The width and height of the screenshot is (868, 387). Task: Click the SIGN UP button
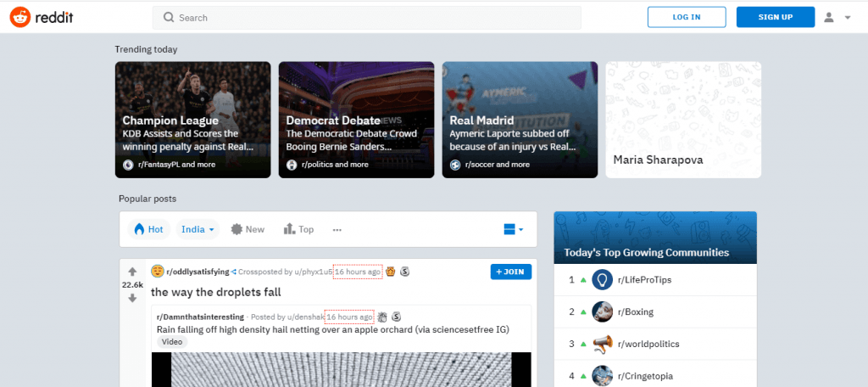click(x=776, y=17)
